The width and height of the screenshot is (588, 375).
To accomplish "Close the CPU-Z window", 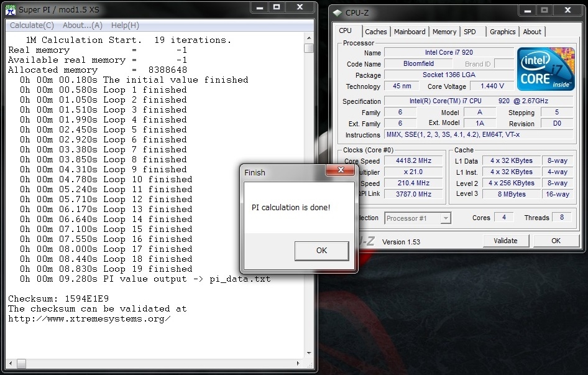I will pos(567,11).
